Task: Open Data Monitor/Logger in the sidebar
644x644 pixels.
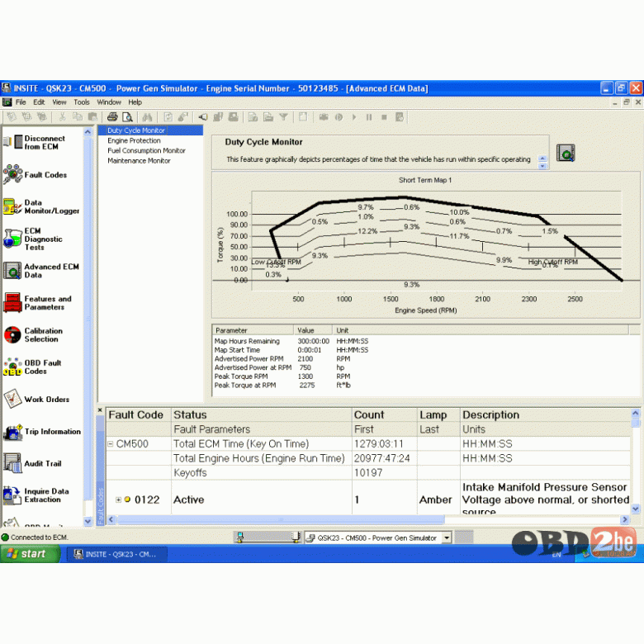Action: tap(41, 206)
